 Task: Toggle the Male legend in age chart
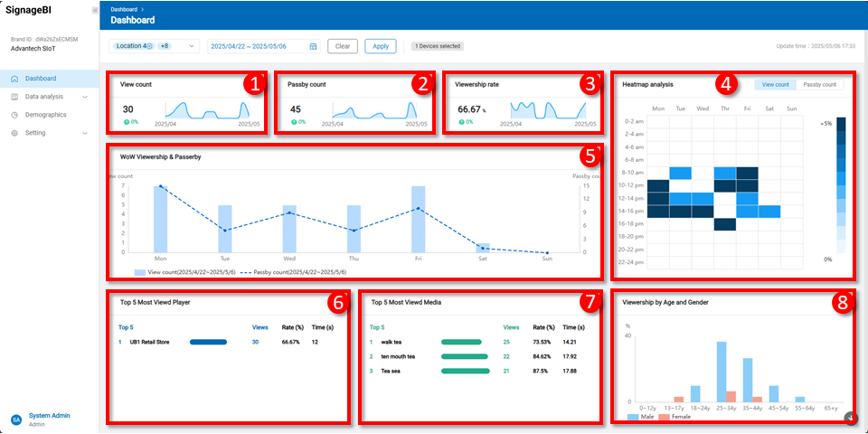tap(643, 417)
